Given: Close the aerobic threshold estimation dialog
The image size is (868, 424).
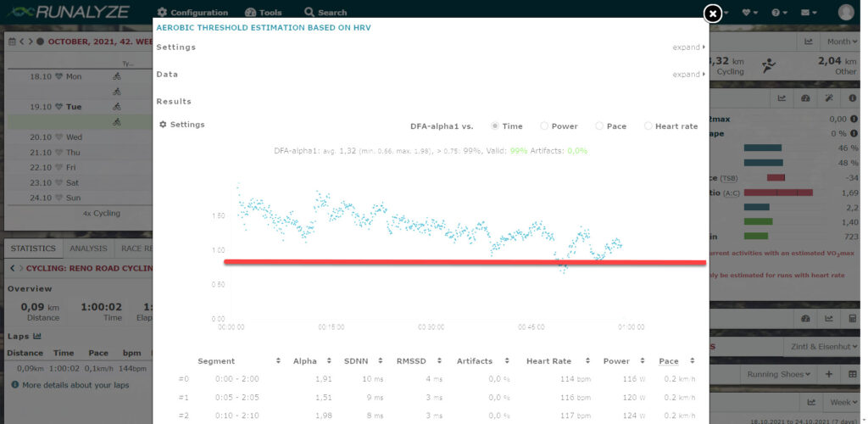Looking at the screenshot, I should tap(713, 14).
